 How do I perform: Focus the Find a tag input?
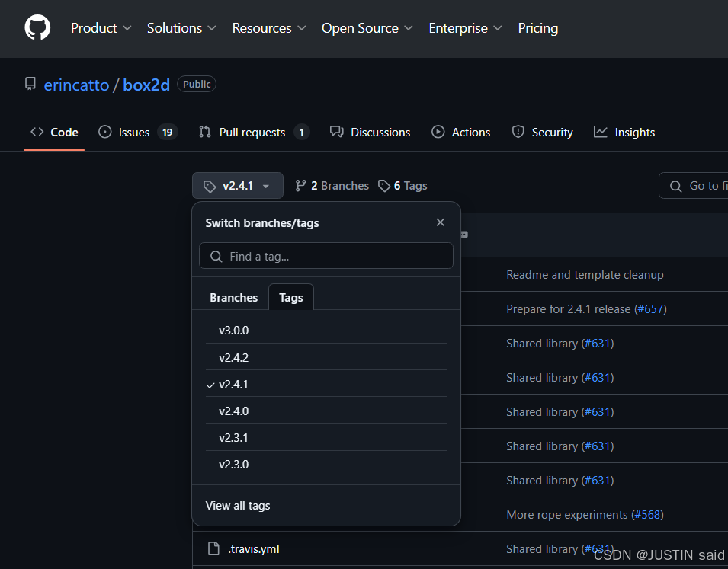pyautogui.click(x=326, y=256)
